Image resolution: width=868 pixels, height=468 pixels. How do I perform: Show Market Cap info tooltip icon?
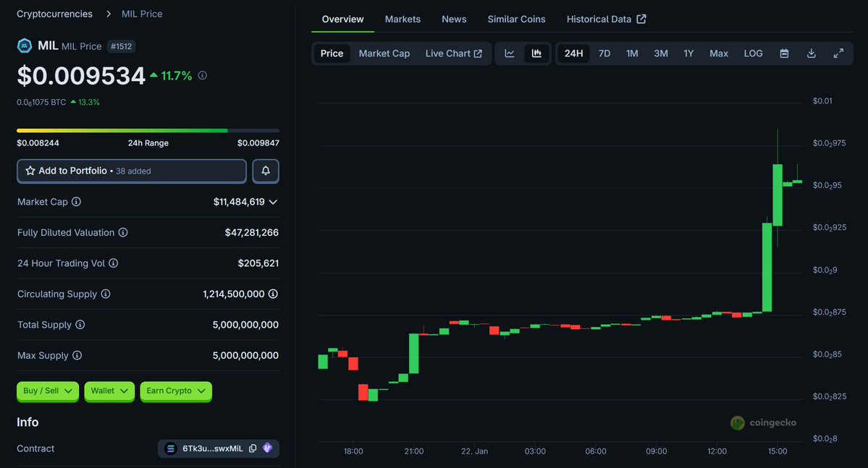(x=77, y=202)
